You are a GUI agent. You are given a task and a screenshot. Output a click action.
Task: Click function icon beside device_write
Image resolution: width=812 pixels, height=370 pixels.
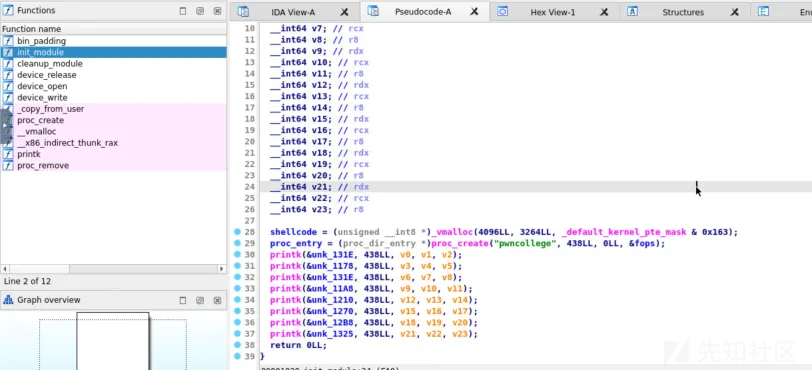pyautogui.click(x=8, y=98)
